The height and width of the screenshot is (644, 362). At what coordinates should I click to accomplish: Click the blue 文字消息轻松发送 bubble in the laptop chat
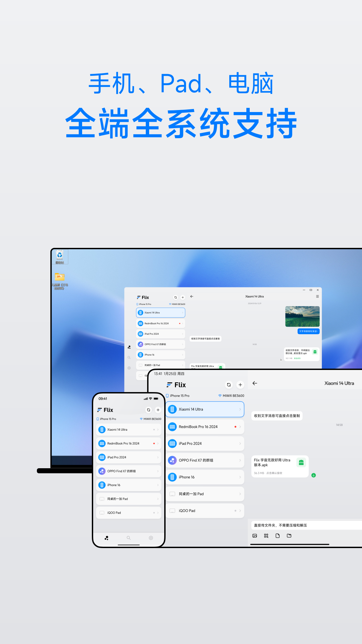(x=309, y=331)
